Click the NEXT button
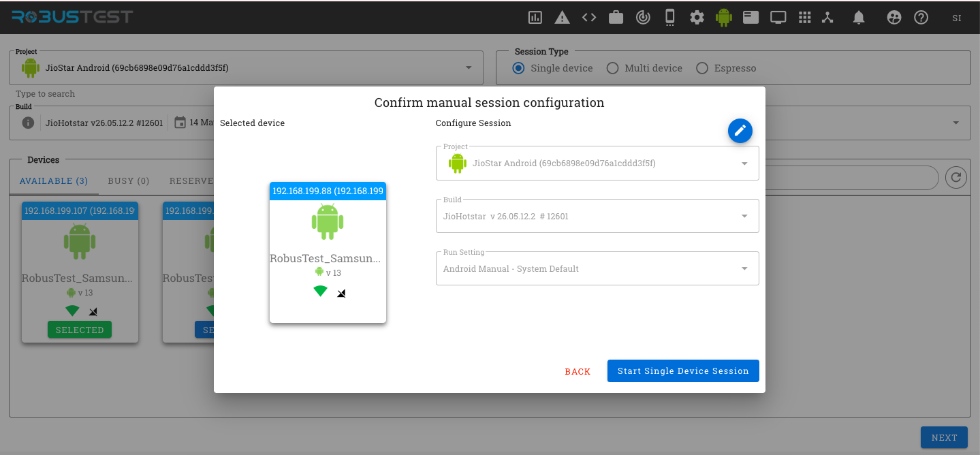The height and width of the screenshot is (455, 980). pos(944,437)
